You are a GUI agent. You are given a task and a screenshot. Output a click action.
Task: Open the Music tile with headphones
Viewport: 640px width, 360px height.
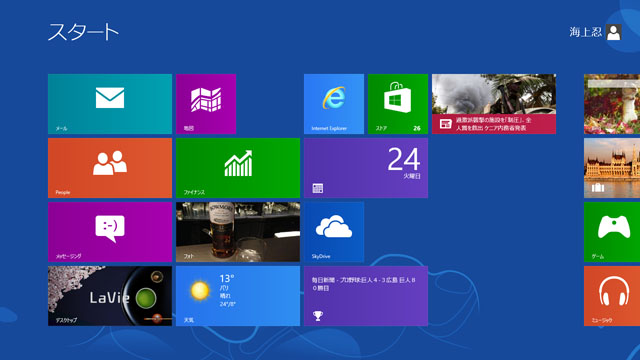(x=612, y=296)
